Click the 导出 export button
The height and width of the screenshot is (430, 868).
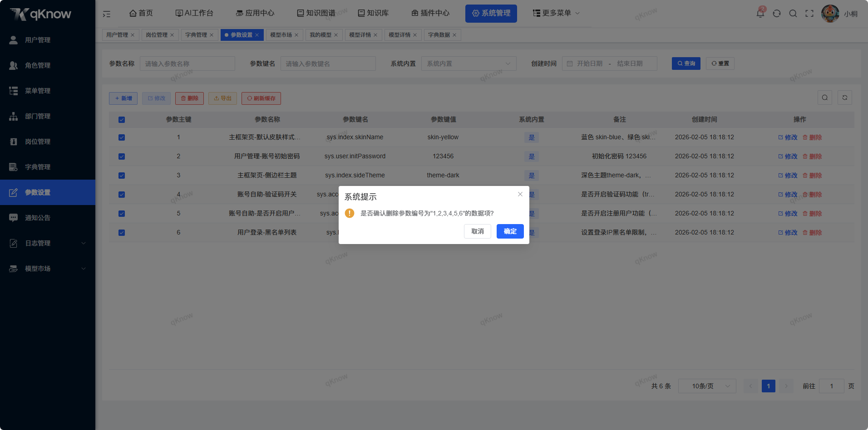tap(222, 98)
